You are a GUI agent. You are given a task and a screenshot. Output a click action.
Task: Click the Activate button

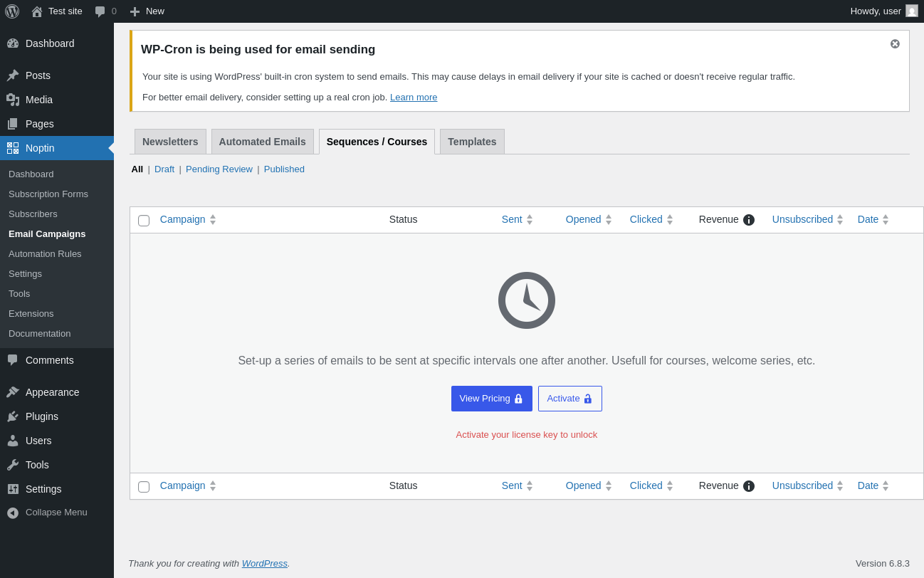(x=570, y=399)
